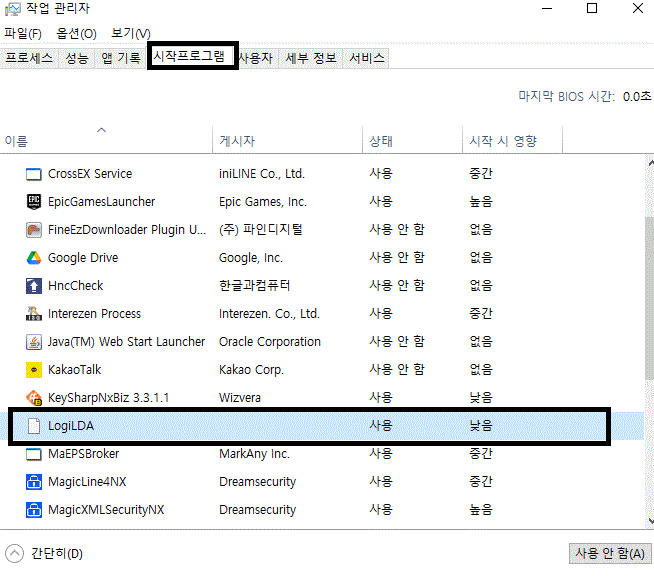Click publisher iniLINE Co., Ltd.
The width and height of the screenshot is (654, 576).
tap(262, 174)
